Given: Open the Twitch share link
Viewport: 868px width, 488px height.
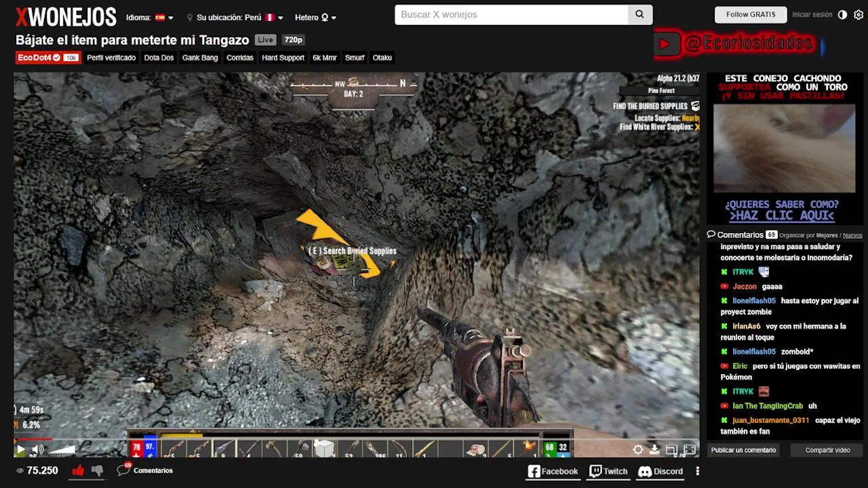Looking at the screenshot, I should pyautogui.click(x=608, y=471).
